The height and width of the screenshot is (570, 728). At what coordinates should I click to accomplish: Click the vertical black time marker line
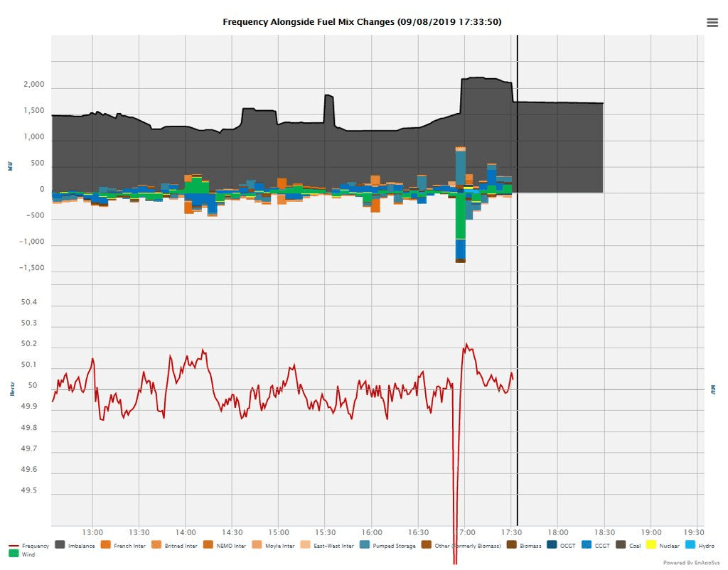click(518, 284)
